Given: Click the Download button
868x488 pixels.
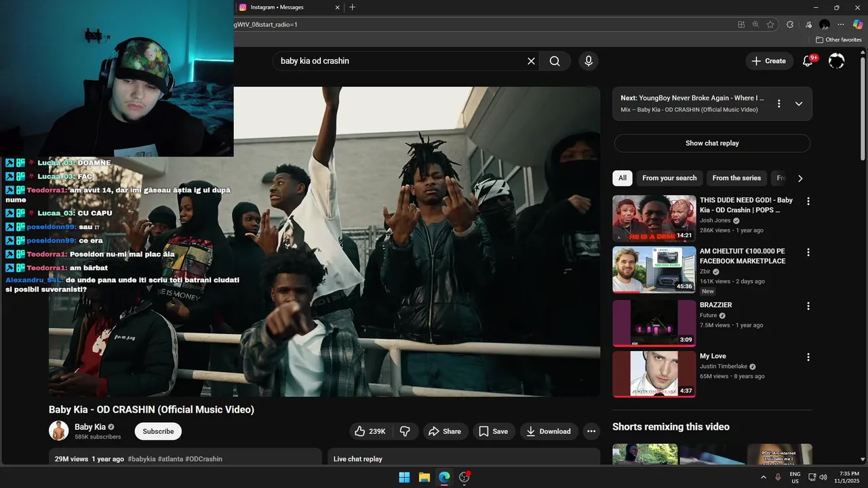Looking at the screenshot, I should [x=549, y=431].
